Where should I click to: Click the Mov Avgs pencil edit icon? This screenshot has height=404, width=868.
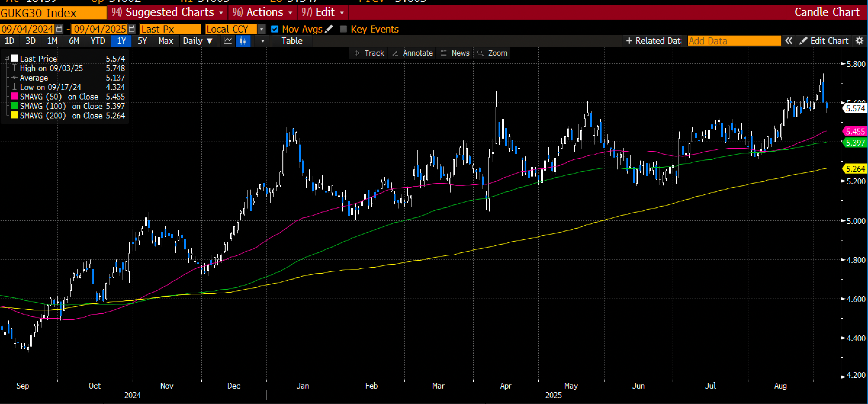click(x=329, y=29)
